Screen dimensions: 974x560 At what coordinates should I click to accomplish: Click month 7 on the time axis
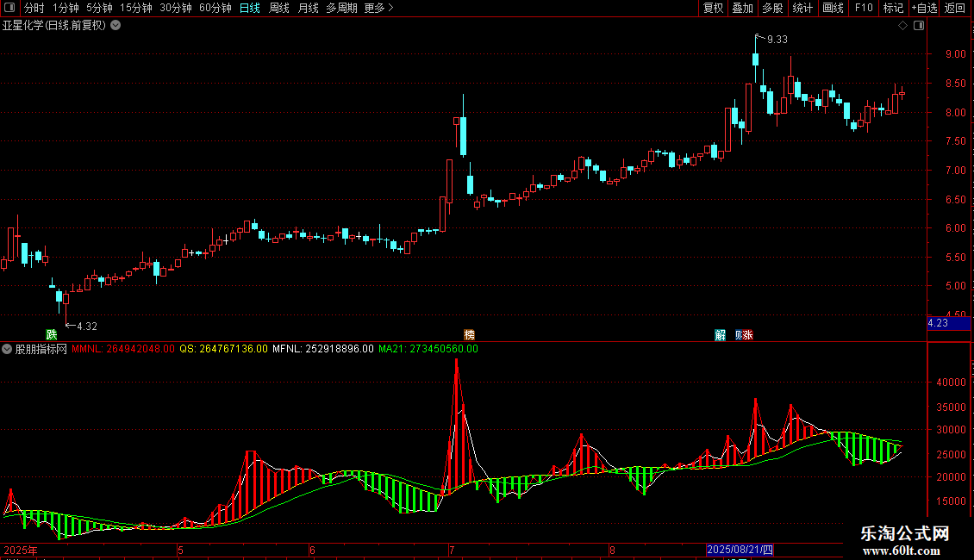coord(452,550)
